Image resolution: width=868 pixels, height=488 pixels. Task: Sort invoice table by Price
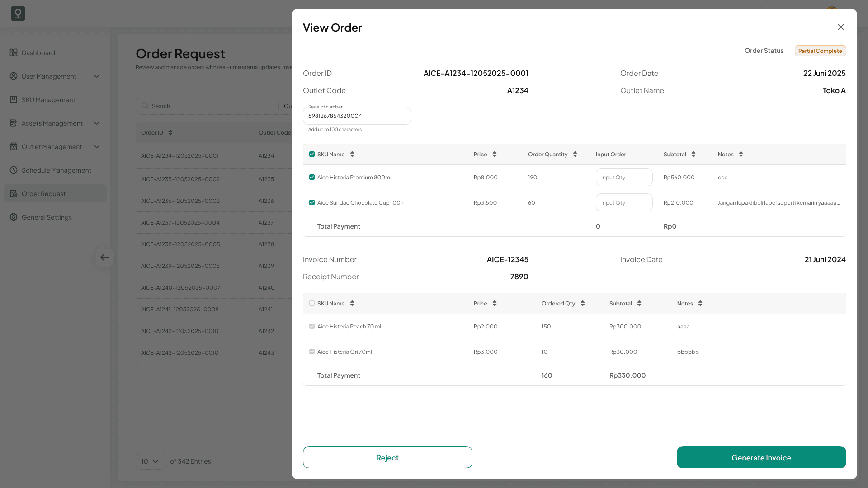[x=495, y=303]
